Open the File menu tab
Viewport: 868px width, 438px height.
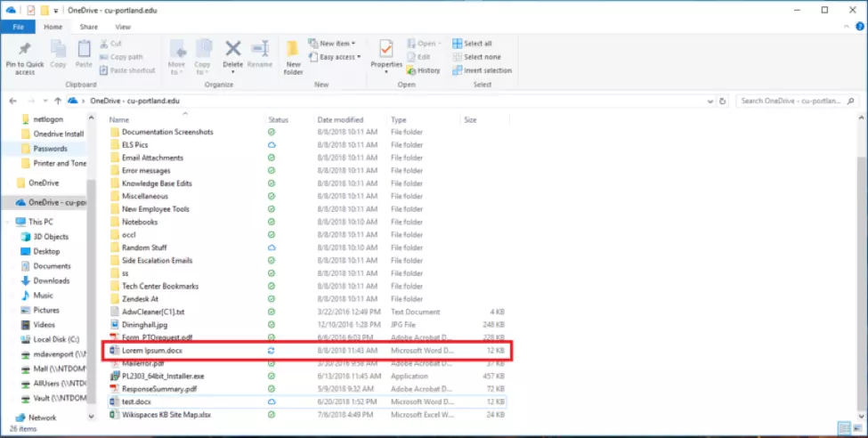(19, 27)
